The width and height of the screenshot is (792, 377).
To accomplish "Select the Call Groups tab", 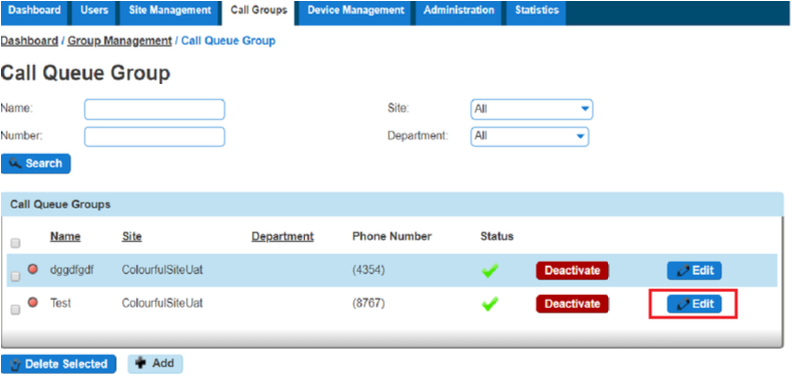I will point(259,13).
